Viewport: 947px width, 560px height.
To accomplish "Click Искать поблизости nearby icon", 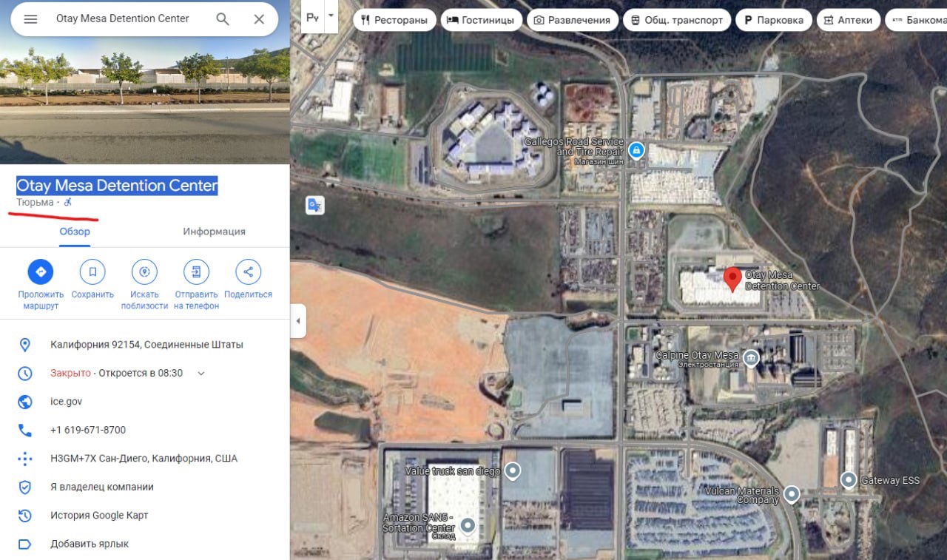I will 144,271.
